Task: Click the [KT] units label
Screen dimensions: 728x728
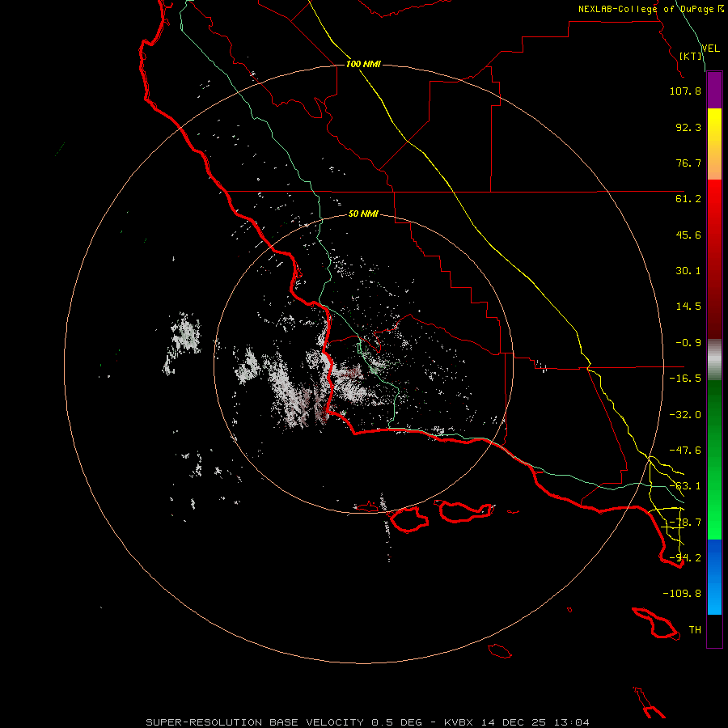Action: click(691, 56)
